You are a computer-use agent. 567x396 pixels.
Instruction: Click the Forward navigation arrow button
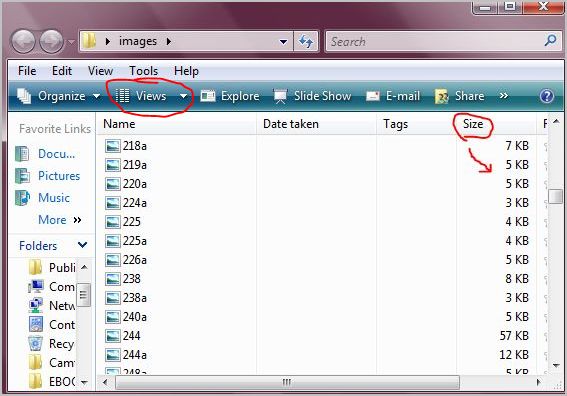pos(51,42)
